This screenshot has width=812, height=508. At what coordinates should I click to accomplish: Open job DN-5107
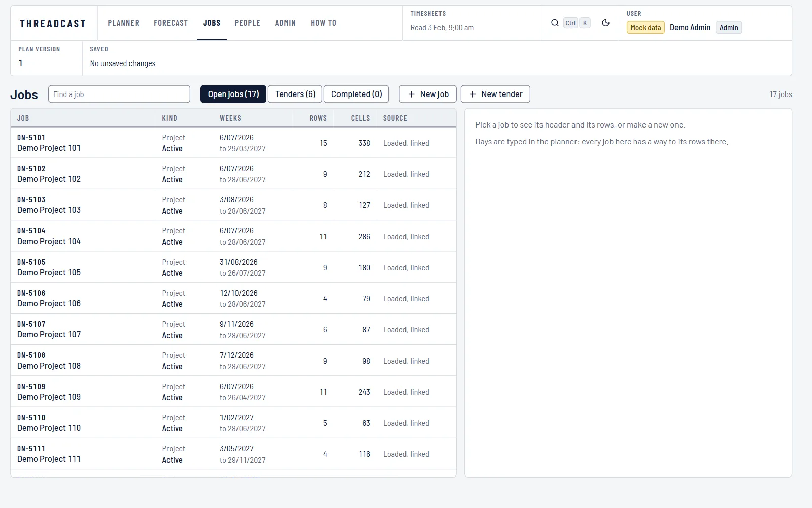pyautogui.click(x=233, y=329)
